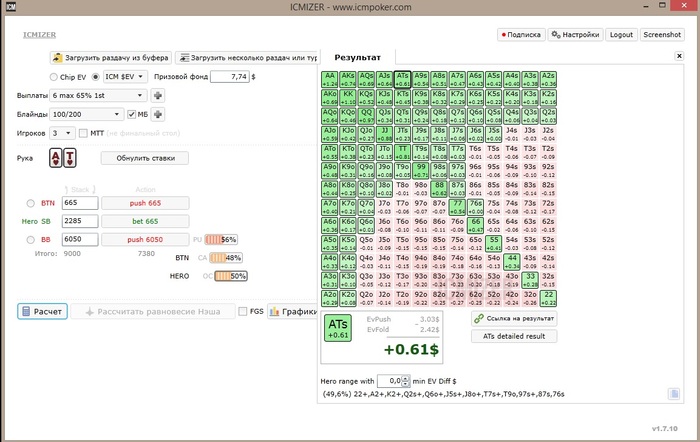Select the KK cell in range grid

(x=348, y=98)
